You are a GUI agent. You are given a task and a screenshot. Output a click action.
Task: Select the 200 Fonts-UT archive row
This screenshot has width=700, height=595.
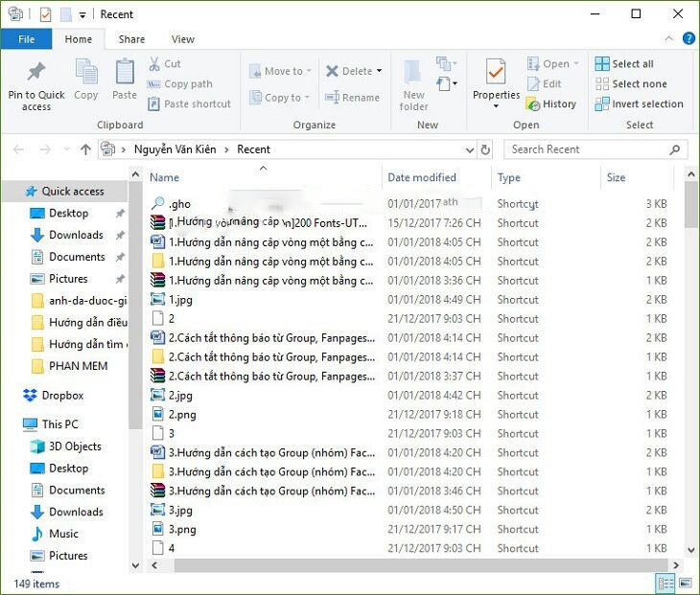click(410, 223)
